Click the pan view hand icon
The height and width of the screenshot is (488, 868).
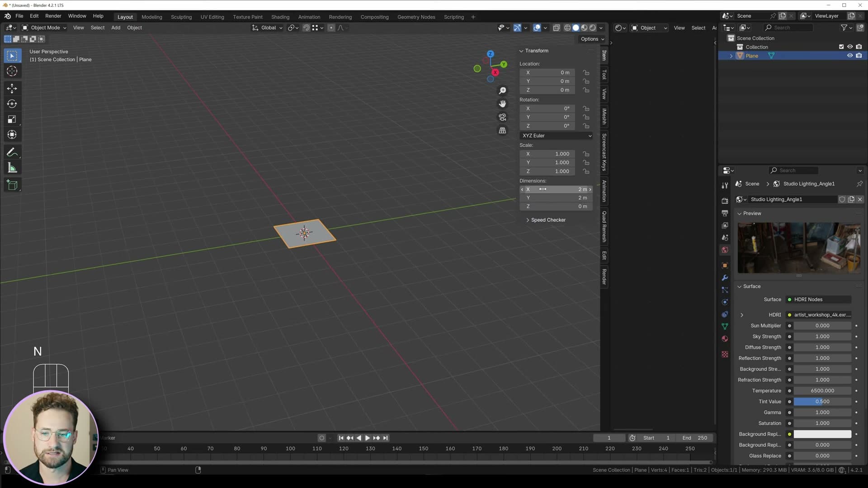coord(502,104)
